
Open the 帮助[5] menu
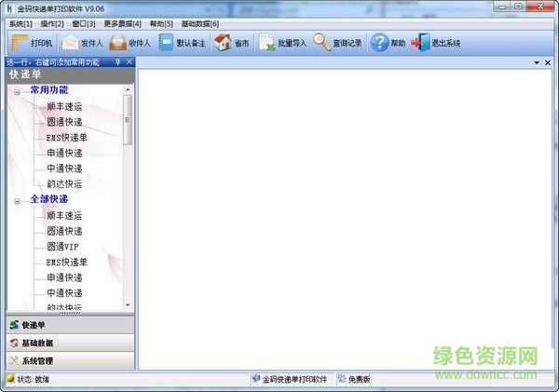pos(161,24)
